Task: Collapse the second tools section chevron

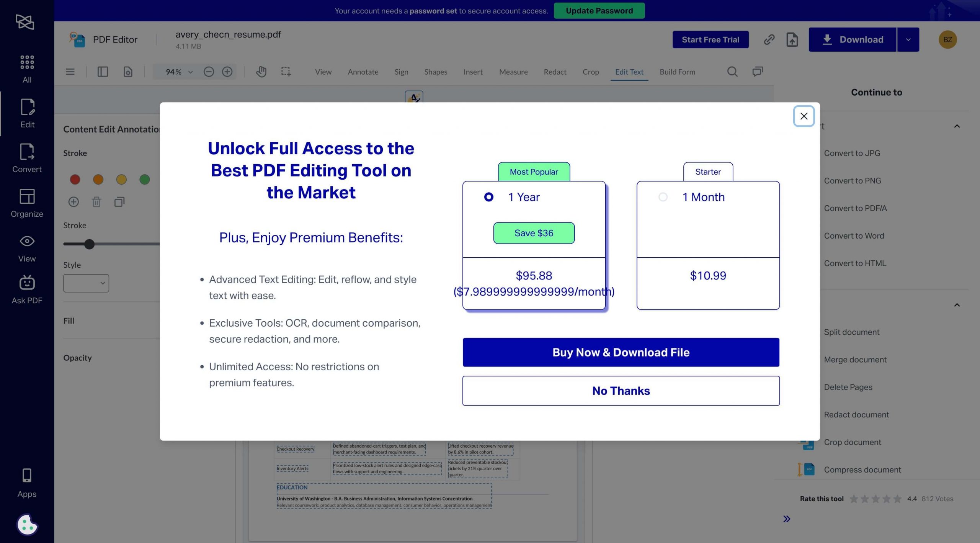Action: click(x=957, y=305)
